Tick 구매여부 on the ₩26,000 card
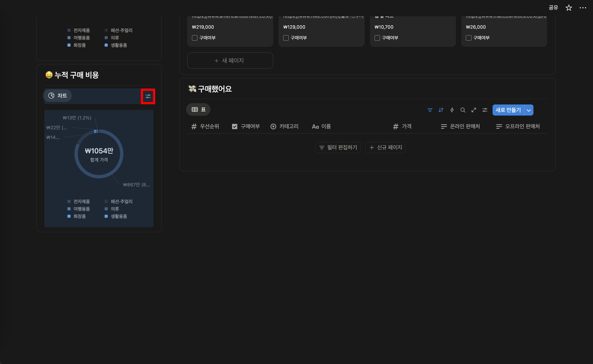Image resolution: width=593 pixels, height=364 pixels. click(x=468, y=38)
